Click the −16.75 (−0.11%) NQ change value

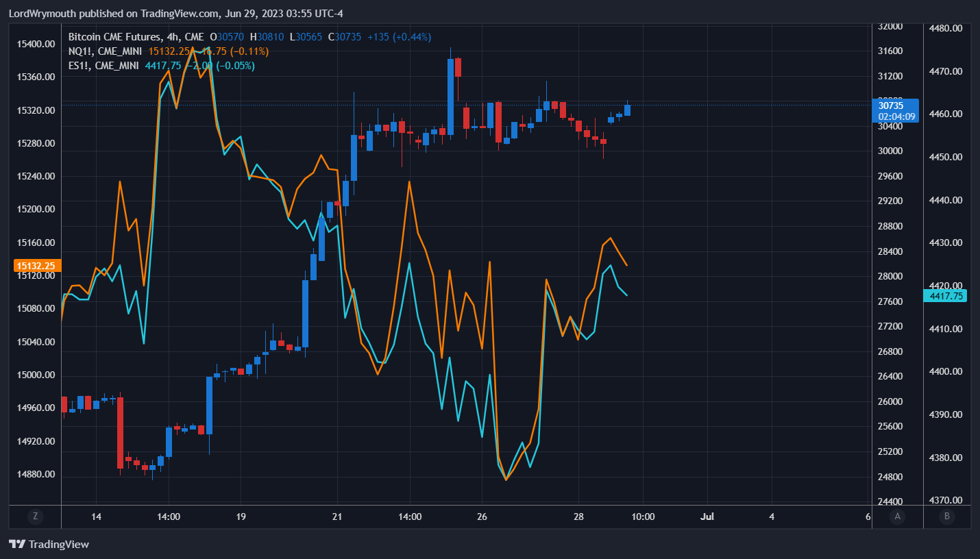[x=230, y=51]
